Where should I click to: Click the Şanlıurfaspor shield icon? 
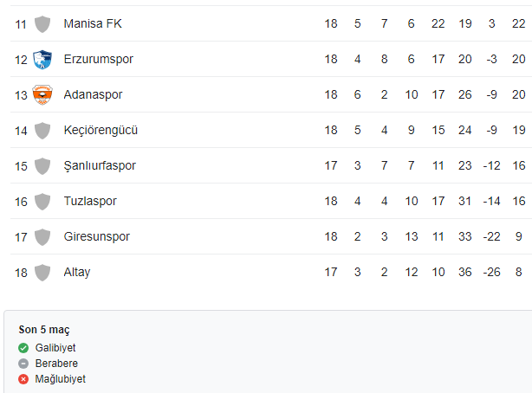[x=42, y=166]
